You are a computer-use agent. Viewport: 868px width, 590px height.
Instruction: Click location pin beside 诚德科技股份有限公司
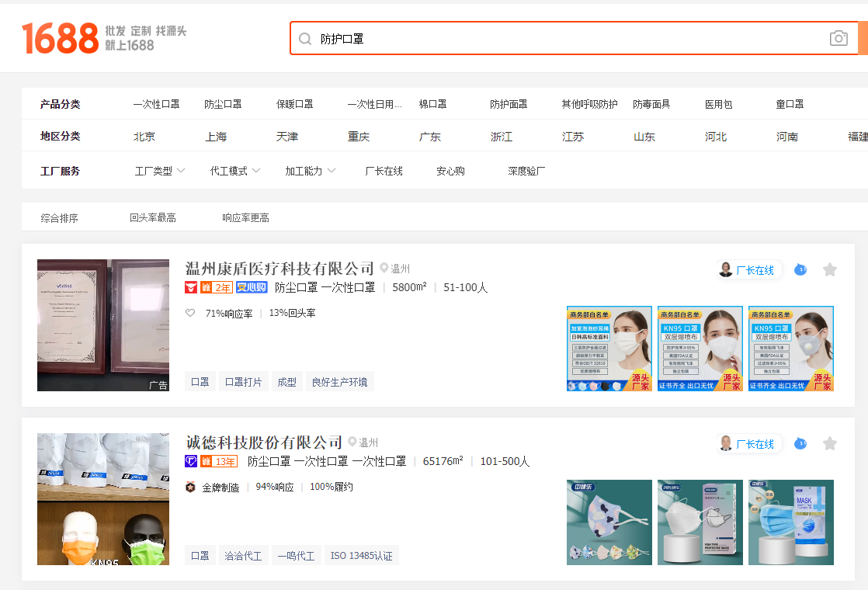[352, 442]
